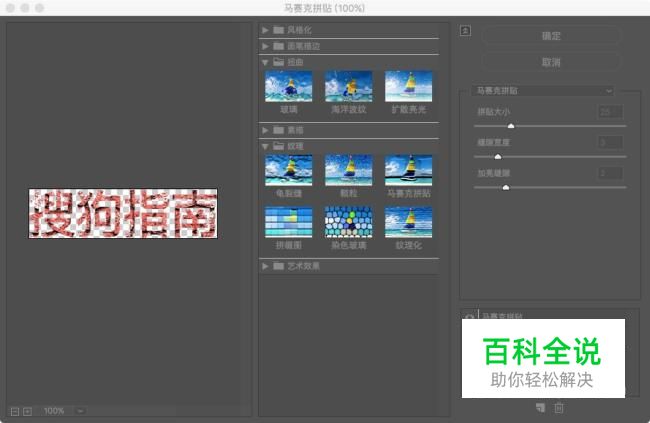The image size is (650, 423).
Task: Click the delete effect layer trash icon
Action: tap(559, 408)
